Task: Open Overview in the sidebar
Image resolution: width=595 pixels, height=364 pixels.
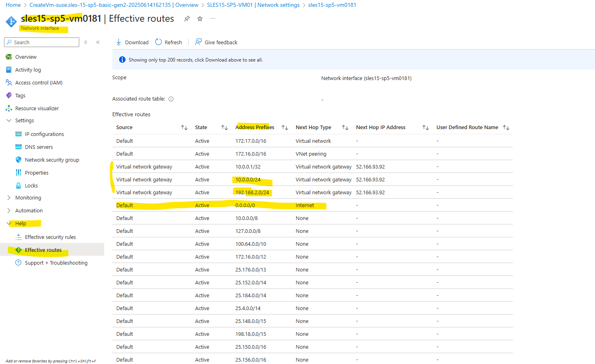Action: (26, 57)
